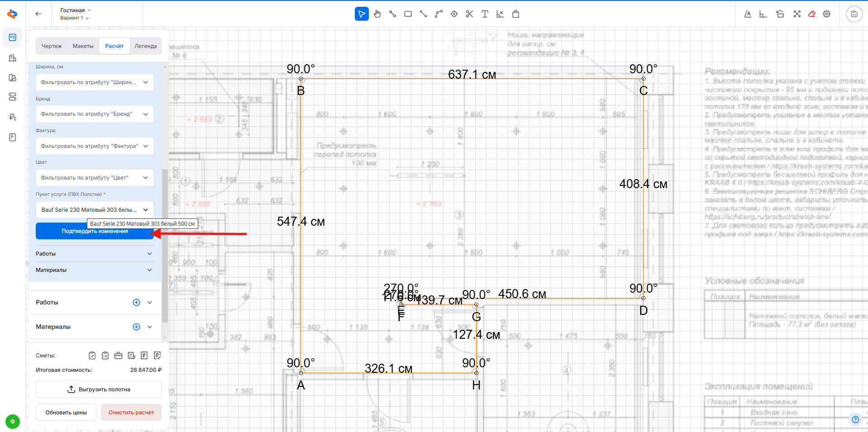This screenshot has height=432, width=868.
Task: Switch to the Легенда tab
Action: coord(145,46)
